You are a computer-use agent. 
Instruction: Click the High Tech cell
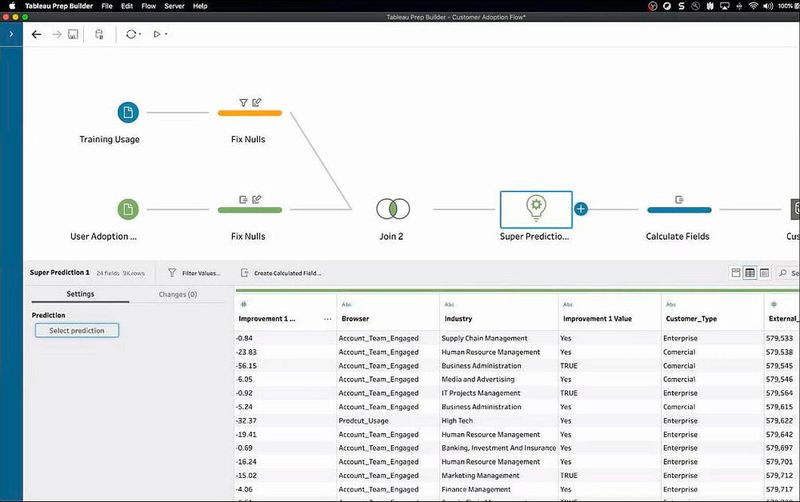[457, 421]
